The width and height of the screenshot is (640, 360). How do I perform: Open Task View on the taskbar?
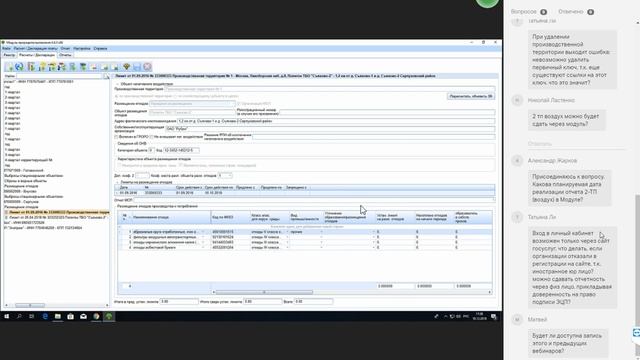32,316
